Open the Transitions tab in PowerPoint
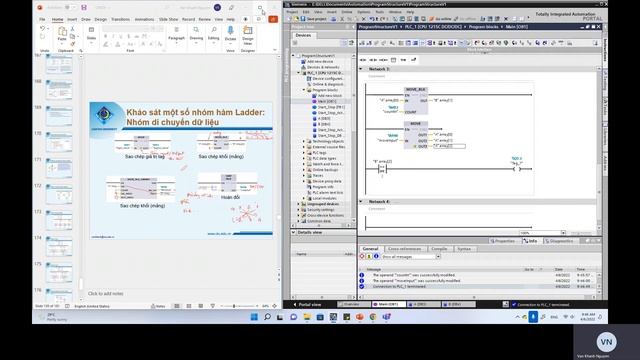Screen dimensions: 640x360 point(120,19)
